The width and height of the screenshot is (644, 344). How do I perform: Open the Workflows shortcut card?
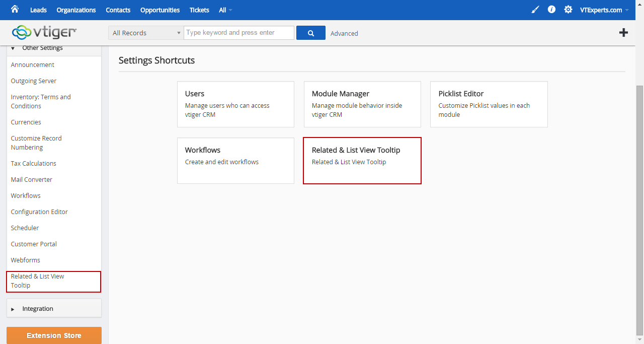235,161
